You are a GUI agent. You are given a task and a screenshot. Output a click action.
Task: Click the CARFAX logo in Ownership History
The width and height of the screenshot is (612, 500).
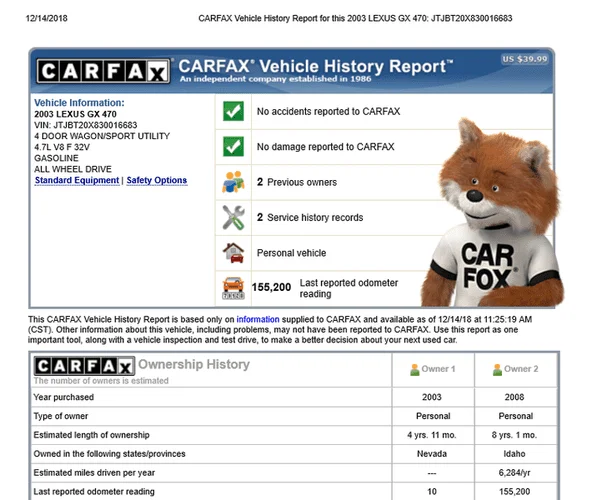[84, 366]
